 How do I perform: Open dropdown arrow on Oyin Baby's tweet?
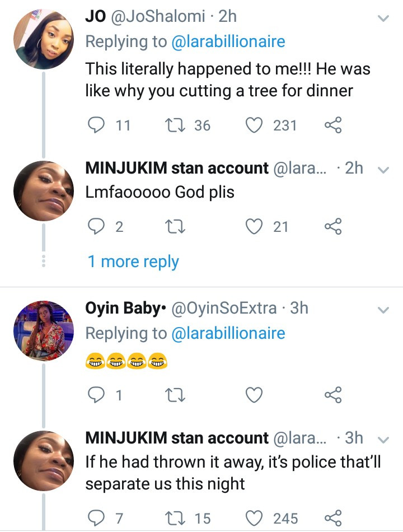[x=383, y=310]
